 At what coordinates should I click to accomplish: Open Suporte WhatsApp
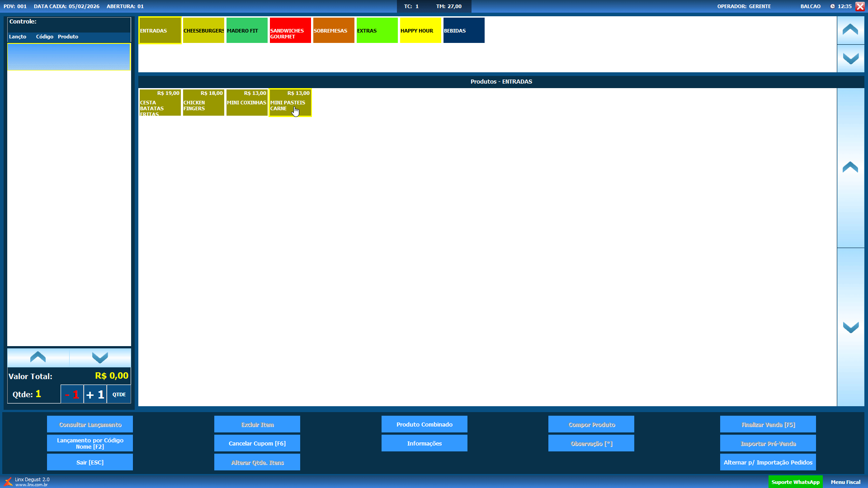(x=795, y=482)
